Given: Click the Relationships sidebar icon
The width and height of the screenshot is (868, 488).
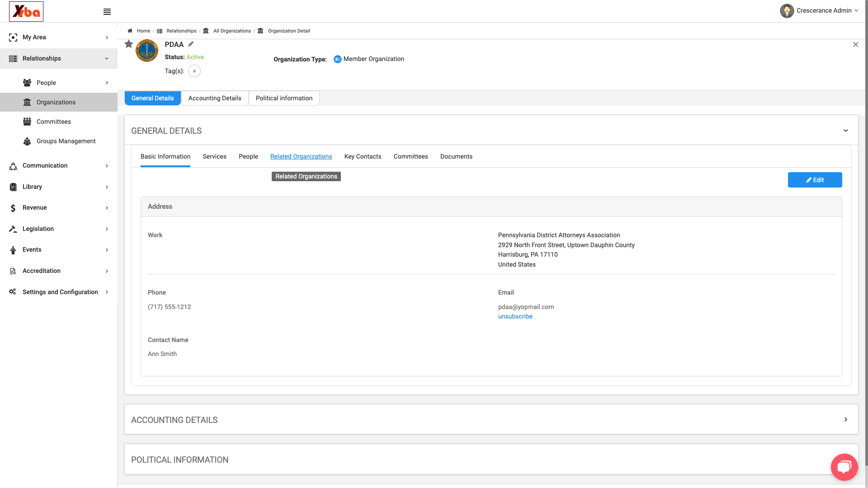Looking at the screenshot, I should pos(13,59).
